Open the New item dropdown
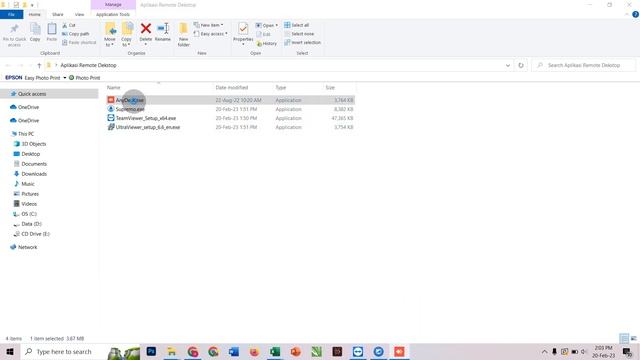 tap(208, 25)
